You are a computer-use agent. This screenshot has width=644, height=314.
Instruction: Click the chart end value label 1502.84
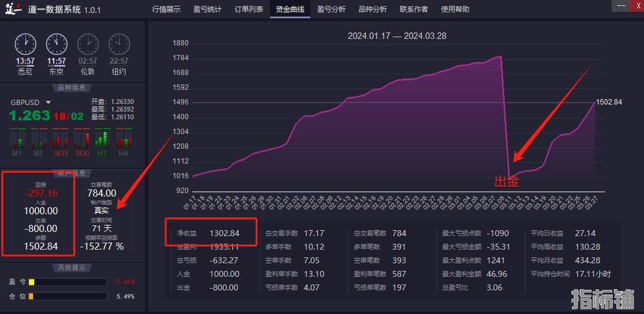click(609, 102)
